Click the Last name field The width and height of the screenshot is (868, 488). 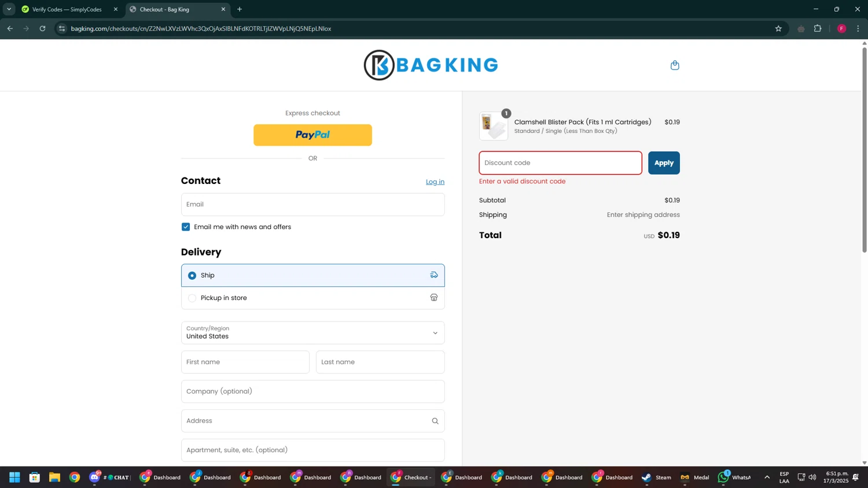(x=380, y=362)
